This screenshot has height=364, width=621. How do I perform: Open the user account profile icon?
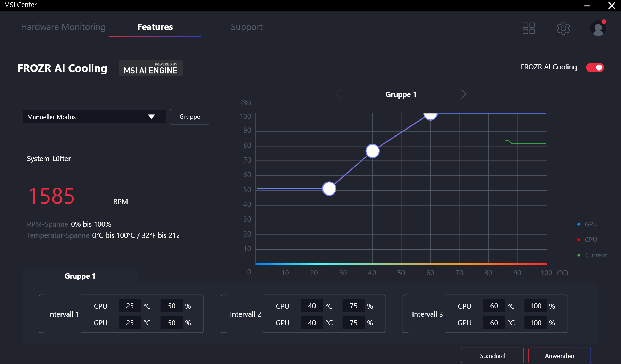(x=598, y=28)
